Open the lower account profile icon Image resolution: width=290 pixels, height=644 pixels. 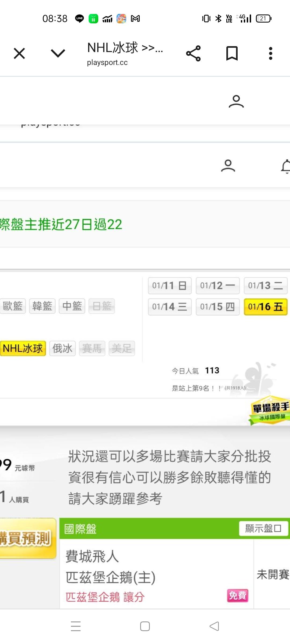point(228,166)
